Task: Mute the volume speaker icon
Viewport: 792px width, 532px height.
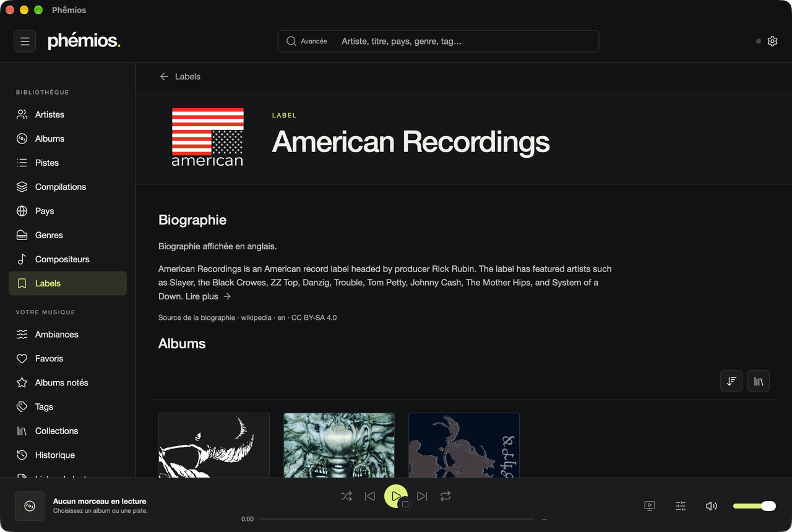Action: coord(712,506)
